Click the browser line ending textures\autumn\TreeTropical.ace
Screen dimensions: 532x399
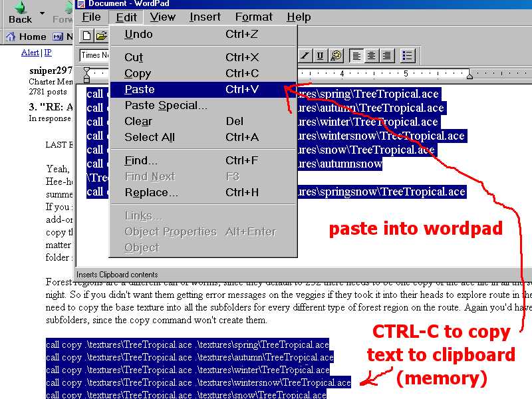190,357
